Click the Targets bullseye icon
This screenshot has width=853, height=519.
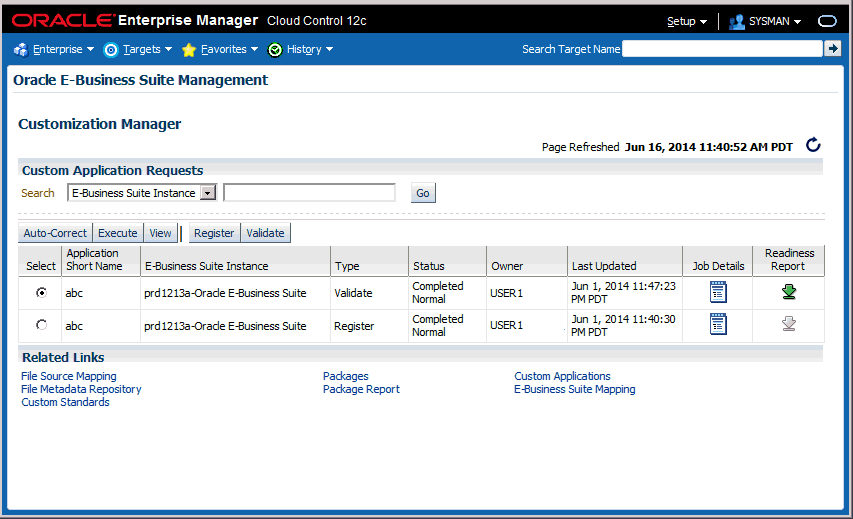(110, 50)
